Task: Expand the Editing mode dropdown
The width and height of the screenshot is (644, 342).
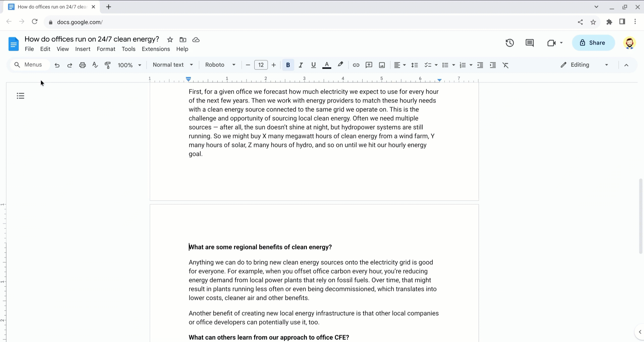Action: coord(584,65)
